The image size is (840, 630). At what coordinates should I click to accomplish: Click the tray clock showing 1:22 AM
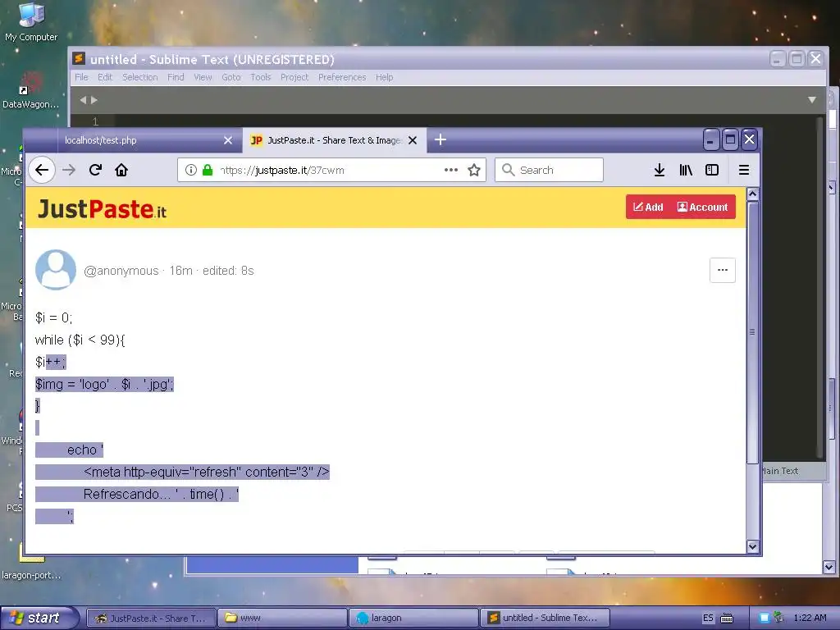(x=810, y=618)
